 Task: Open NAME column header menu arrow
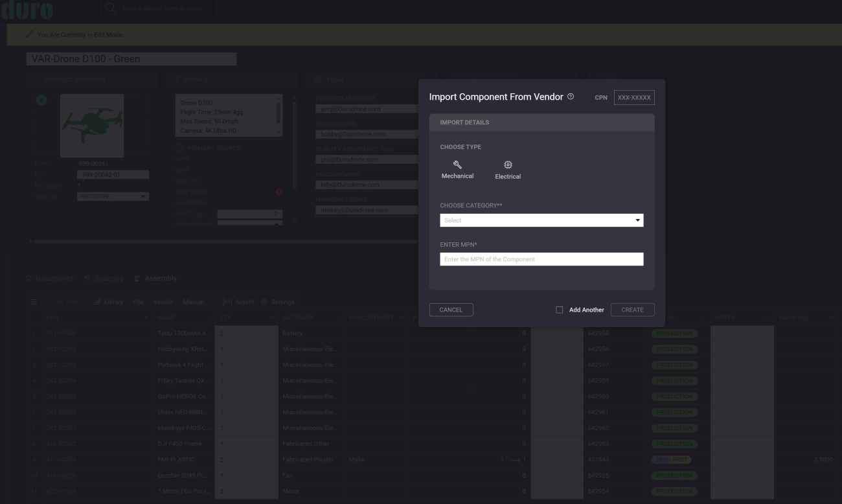click(209, 318)
